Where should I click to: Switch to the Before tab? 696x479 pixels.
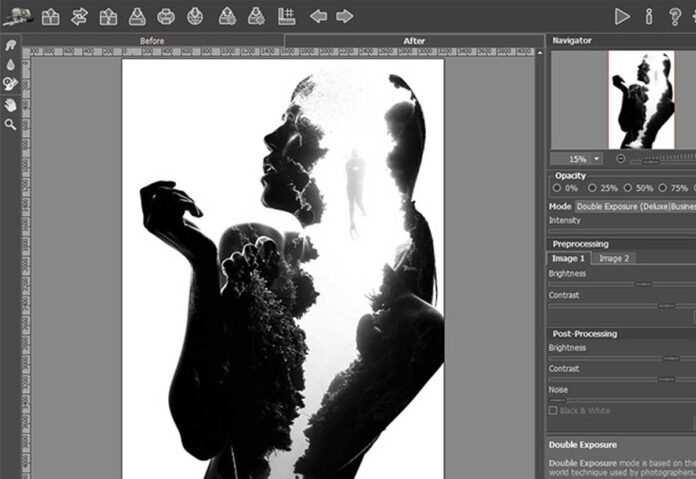(x=152, y=41)
